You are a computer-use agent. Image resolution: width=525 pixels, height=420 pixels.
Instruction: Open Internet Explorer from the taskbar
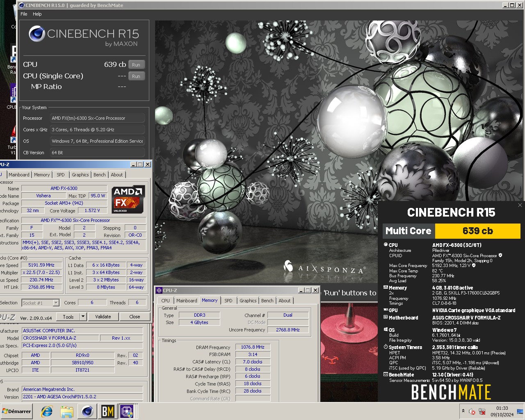point(47,411)
